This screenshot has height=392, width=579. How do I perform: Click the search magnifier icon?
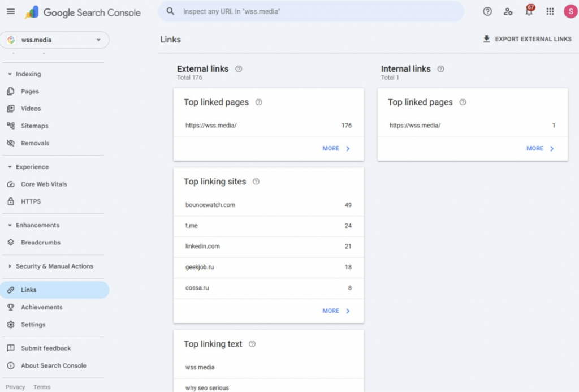pos(170,11)
